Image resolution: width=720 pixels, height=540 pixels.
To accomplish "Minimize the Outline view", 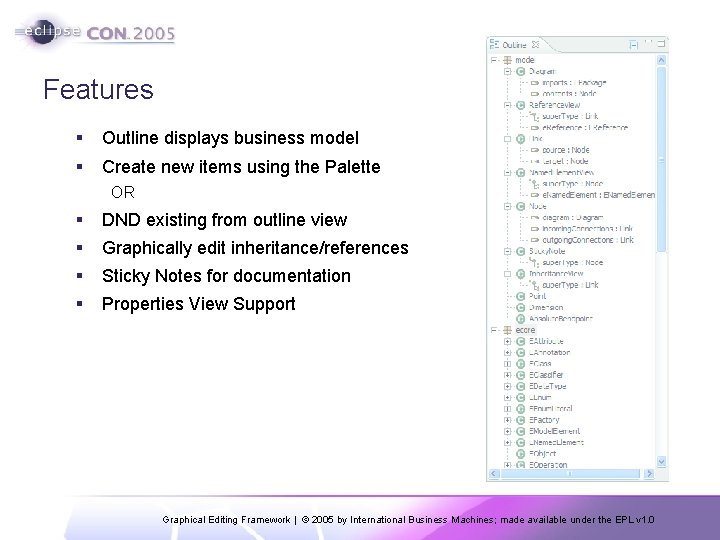I will [648, 43].
